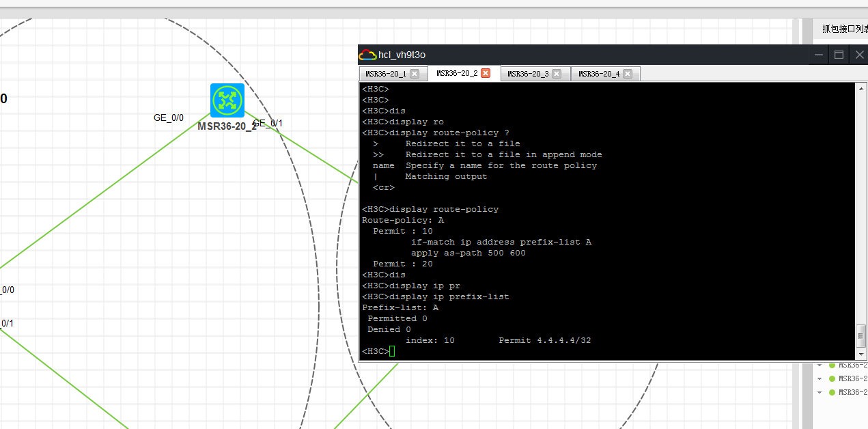Click the GE_0/1 interface label on the topology
The width and height of the screenshot is (868, 429).
pos(268,123)
